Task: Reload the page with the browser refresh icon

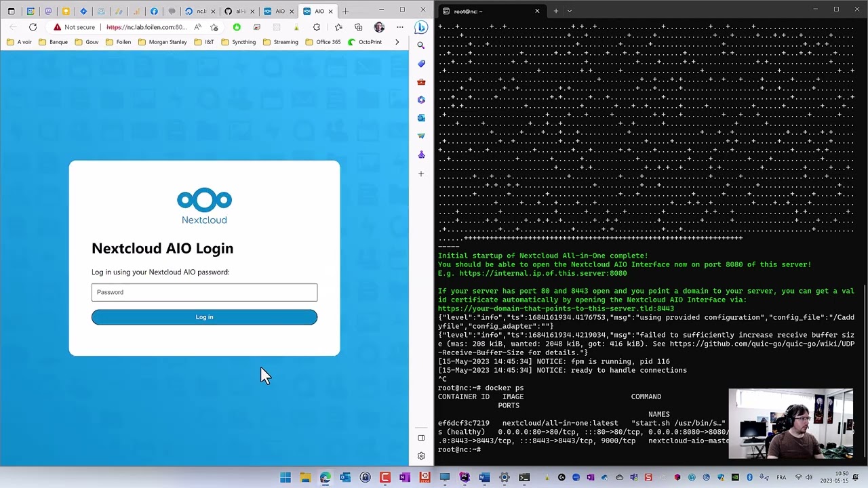Action: (x=33, y=27)
